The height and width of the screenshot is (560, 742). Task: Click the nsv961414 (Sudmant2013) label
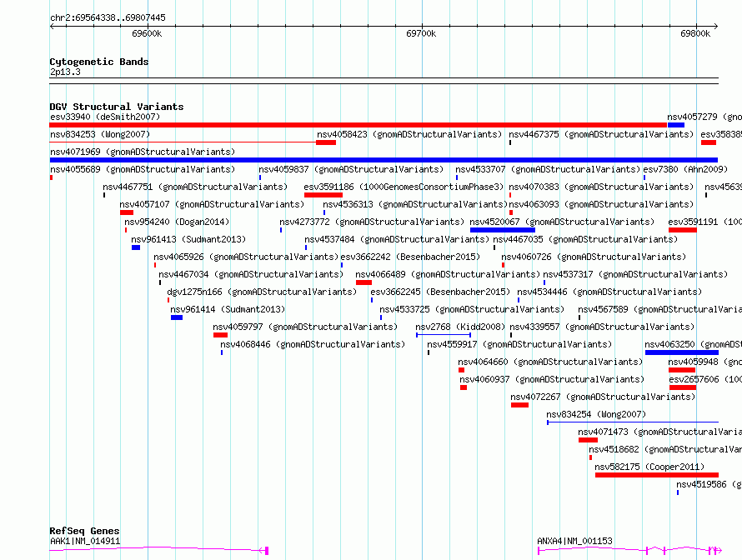click(x=228, y=309)
